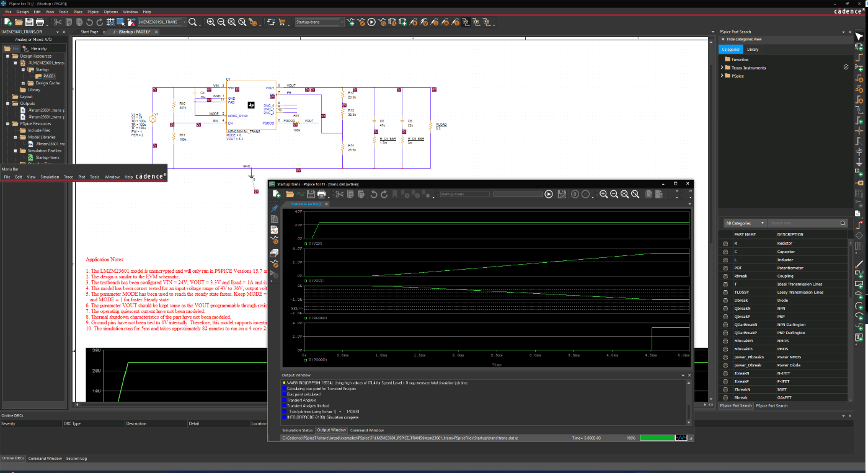This screenshot has height=473, width=868.
Task: Save the schematic using the main toolbar disk icon
Action: click(x=30, y=22)
